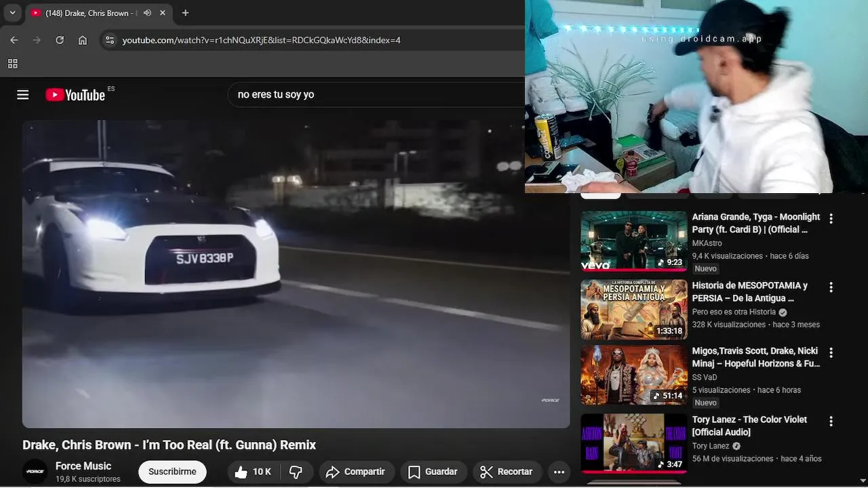Mute the tab using its speaker icon

(x=147, y=13)
